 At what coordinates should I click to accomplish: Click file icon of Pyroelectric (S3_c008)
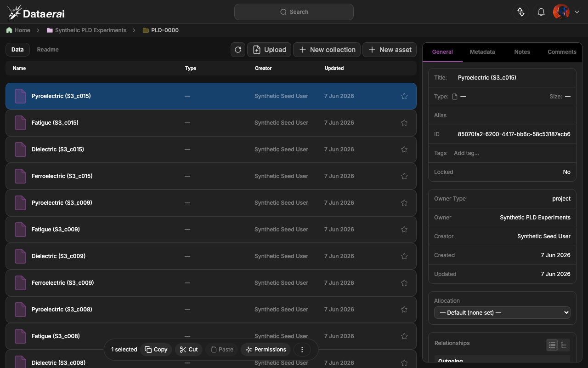pyautogui.click(x=21, y=310)
